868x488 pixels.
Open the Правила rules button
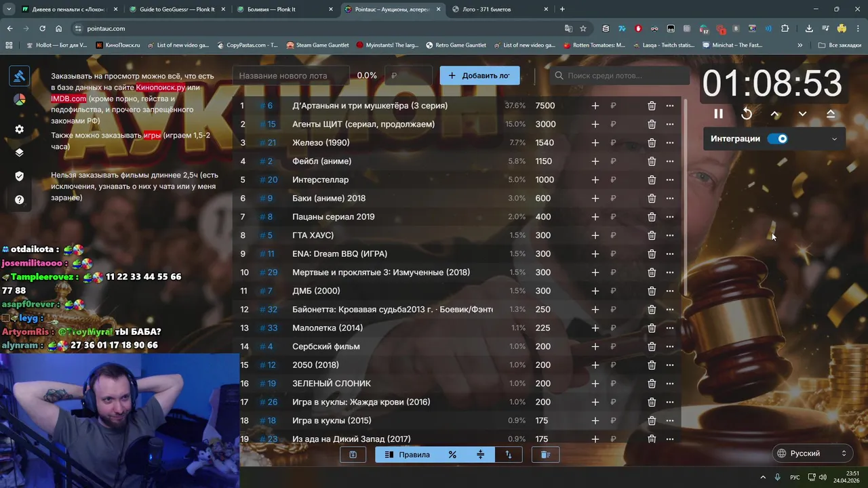coord(407,455)
